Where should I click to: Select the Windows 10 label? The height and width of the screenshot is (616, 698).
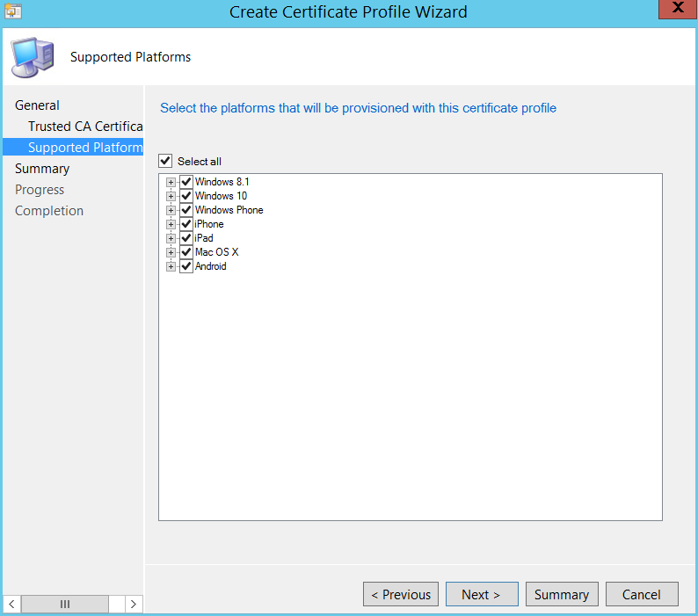(221, 196)
